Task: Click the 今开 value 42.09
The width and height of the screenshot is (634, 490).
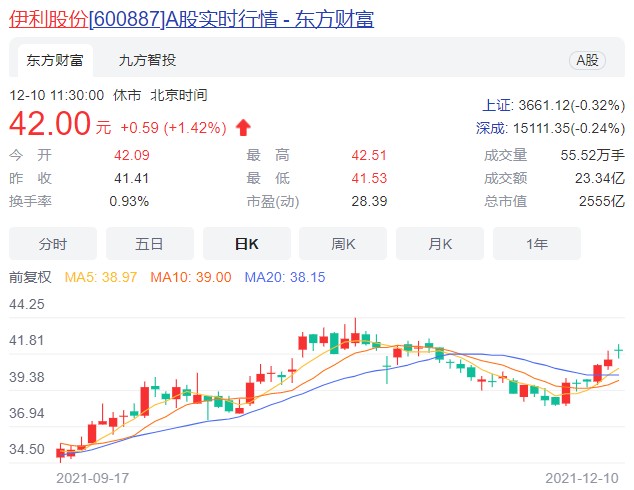Action: [131, 155]
